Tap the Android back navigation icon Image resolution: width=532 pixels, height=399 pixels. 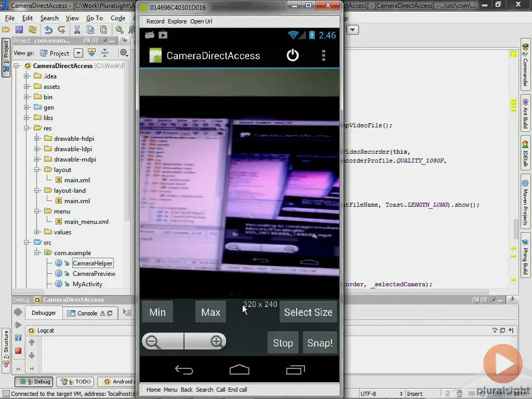[184, 370]
